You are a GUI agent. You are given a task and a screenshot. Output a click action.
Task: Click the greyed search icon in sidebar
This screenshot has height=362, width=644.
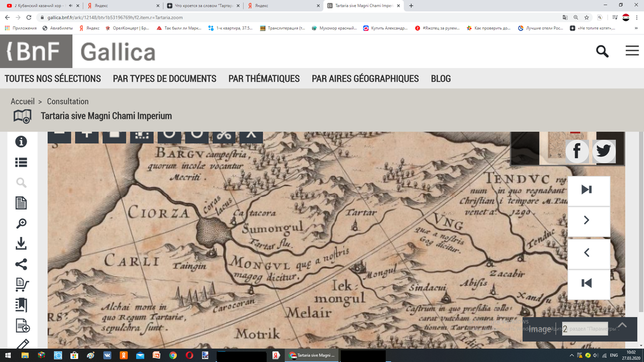coord(21,183)
